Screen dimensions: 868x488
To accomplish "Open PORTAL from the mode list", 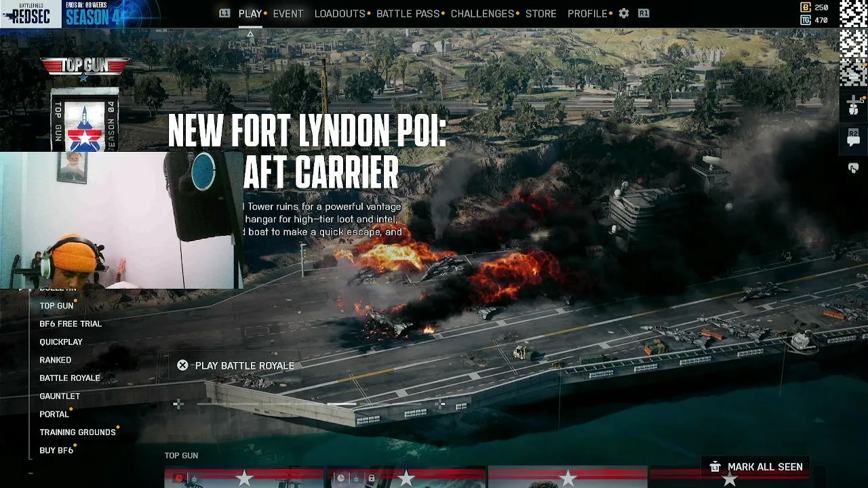I will [x=54, y=414].
